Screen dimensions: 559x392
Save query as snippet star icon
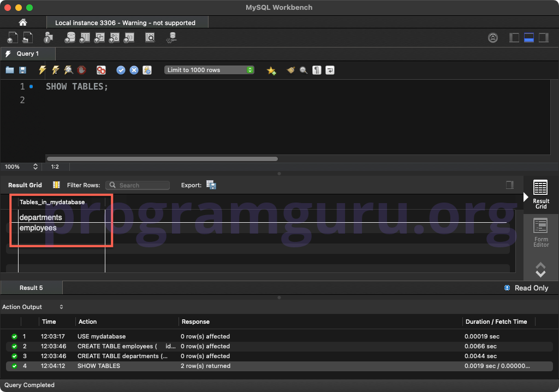click(271, 70)
